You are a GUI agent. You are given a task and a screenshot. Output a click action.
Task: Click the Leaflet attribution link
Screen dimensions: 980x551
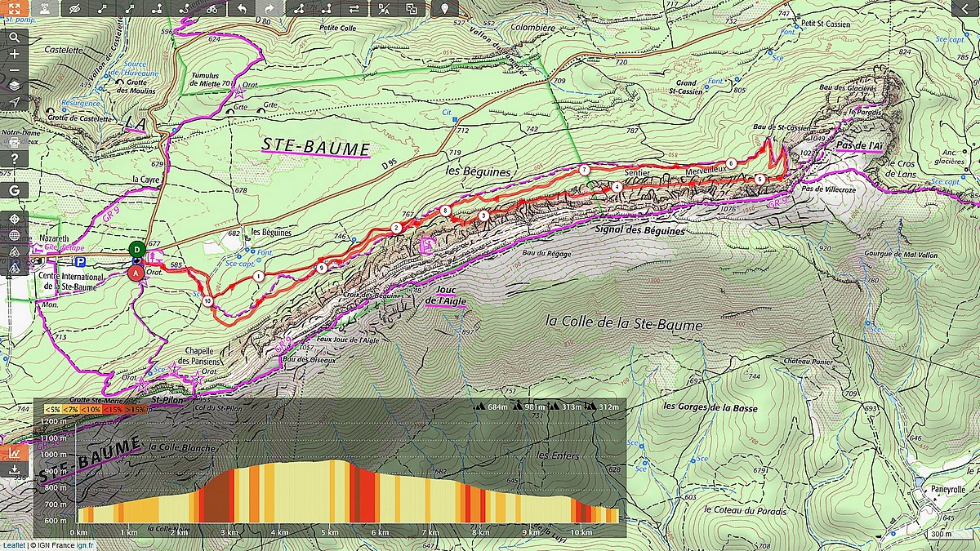point(12,545)
